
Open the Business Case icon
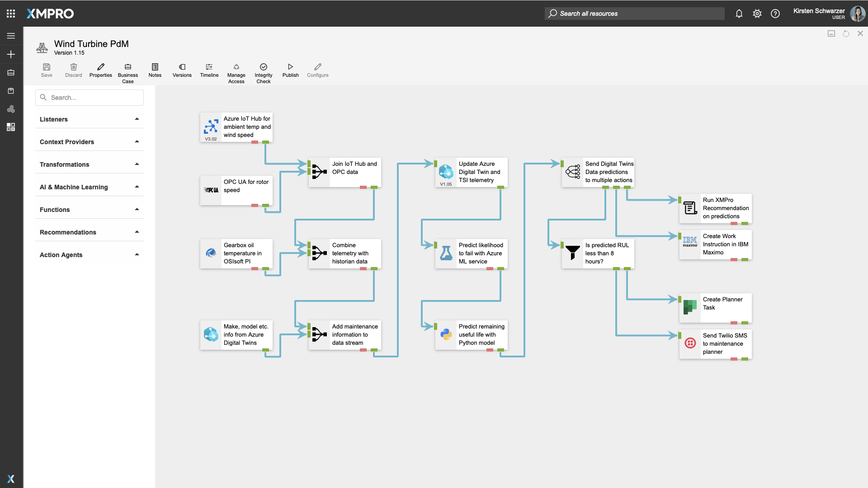click(128, 67)
